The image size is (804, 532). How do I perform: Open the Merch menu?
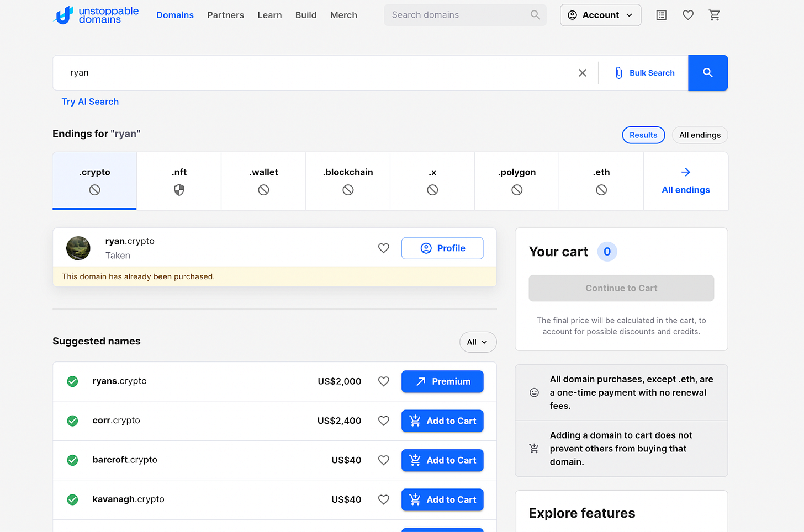click(x=343, y=15)
